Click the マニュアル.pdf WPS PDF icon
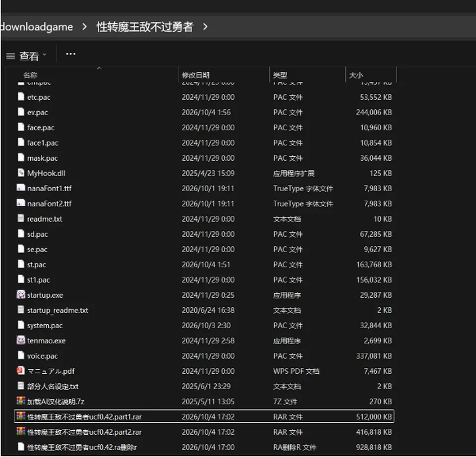476x457 pixels. (21, 371)
